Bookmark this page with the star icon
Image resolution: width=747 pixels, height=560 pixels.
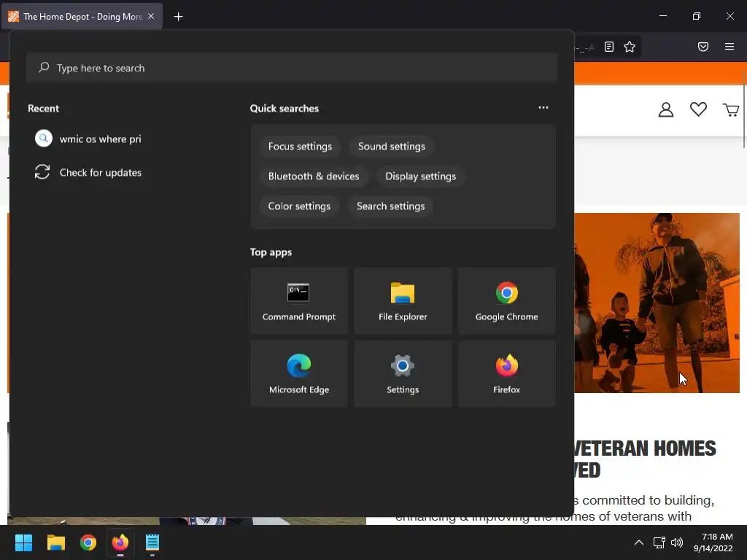(x=630, y=47)
